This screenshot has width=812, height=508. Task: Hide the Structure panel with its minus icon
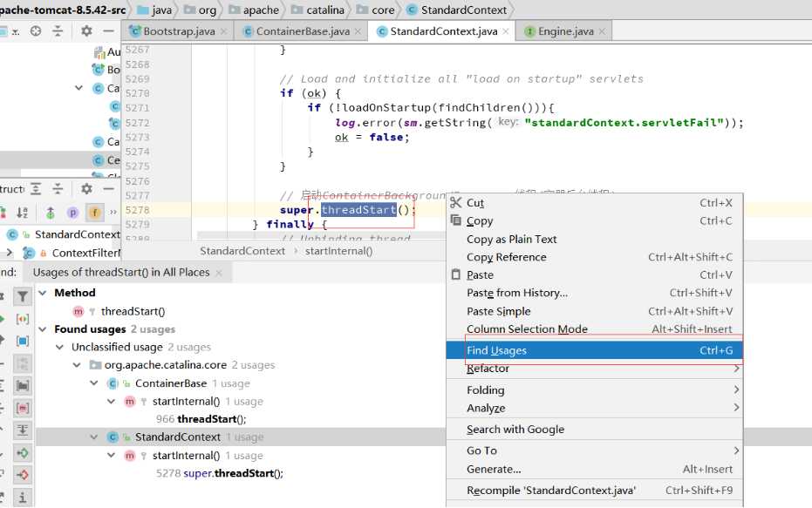coord(108,189)
